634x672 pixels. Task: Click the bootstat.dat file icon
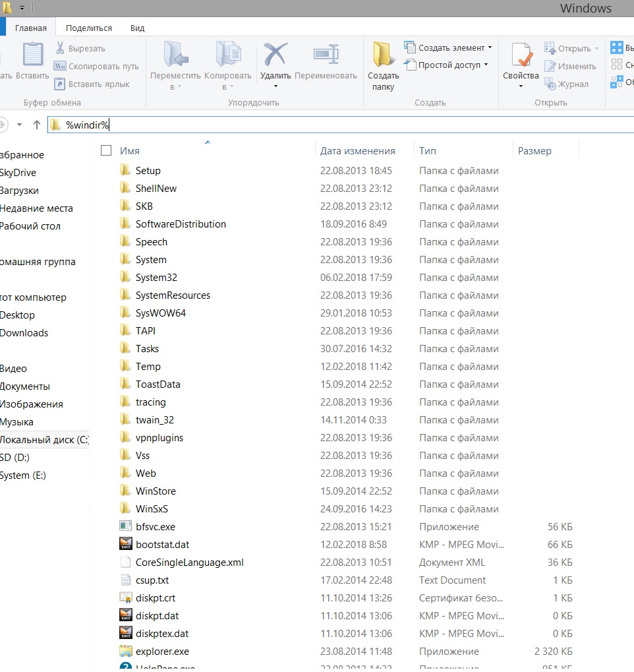pyautogui.click(x=125, y=544)
